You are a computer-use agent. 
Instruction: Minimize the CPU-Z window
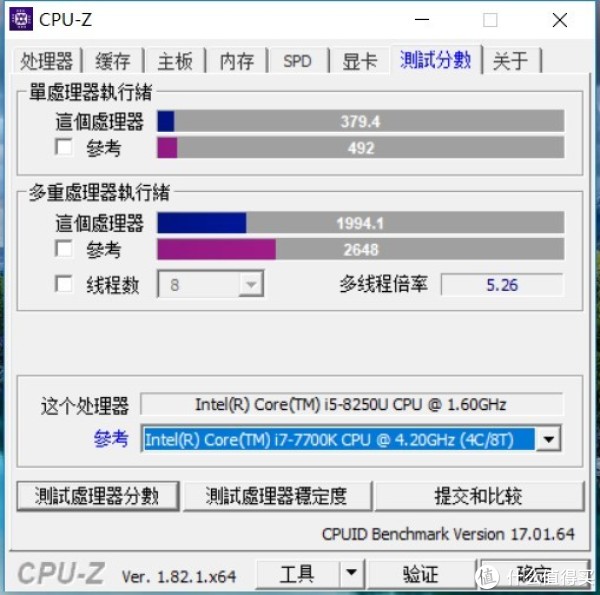coord(422,19)
